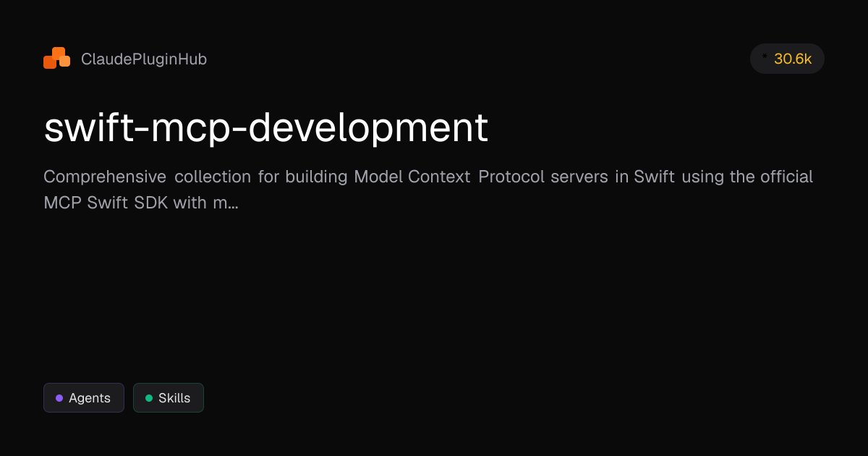Click the 30.6k star count badge
The image size is (868, 456).
point(787,59)
